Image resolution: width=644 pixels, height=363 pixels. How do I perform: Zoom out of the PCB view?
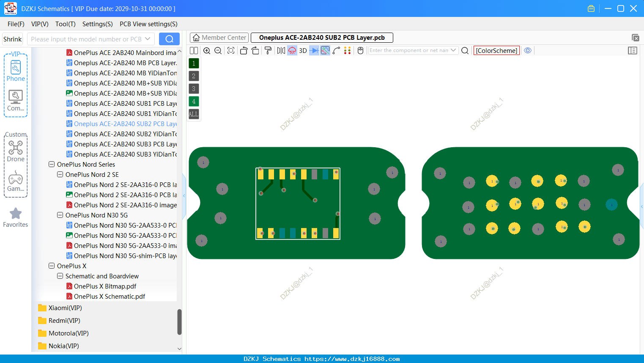coord(218,50)
